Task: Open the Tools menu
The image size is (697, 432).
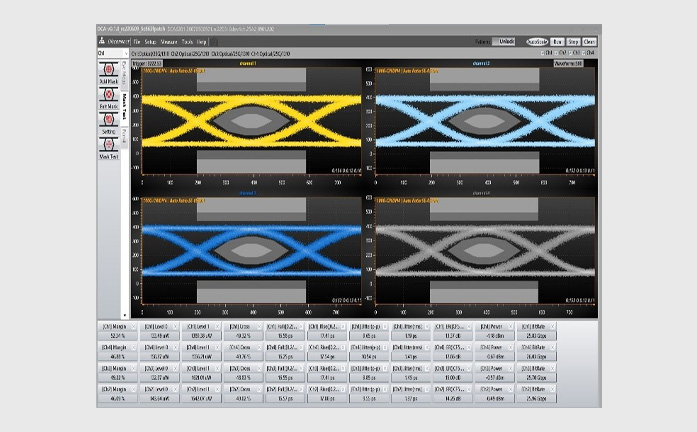Action: [x=187, y=42]
